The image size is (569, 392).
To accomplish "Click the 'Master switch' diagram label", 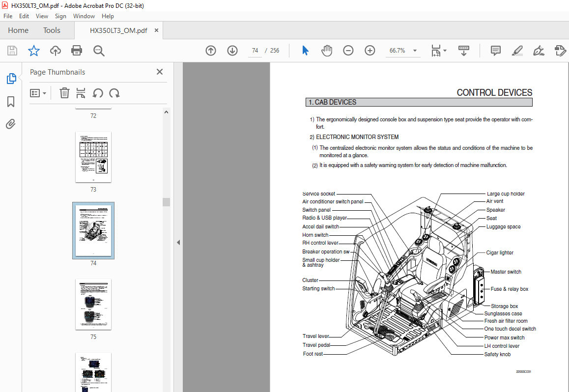I will click(x=506, y=272).
